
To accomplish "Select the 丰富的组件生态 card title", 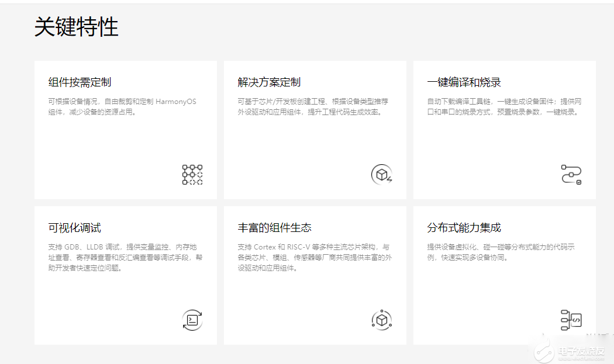I will [x=274, y=228].
